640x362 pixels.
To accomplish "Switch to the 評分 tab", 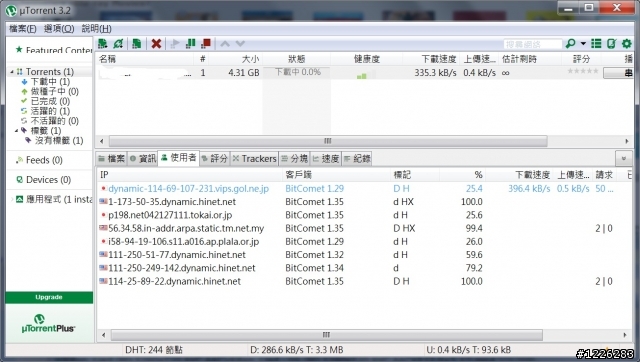I will [214, 158].
